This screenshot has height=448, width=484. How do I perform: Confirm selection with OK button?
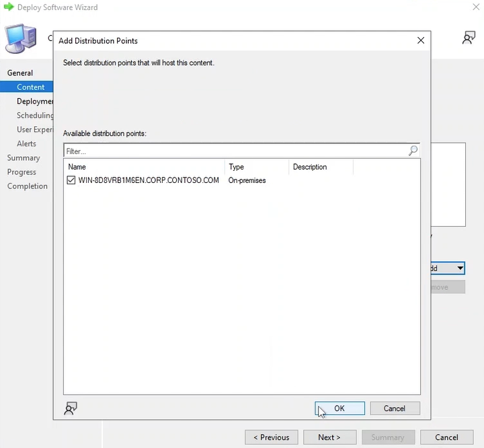(339, 408)
